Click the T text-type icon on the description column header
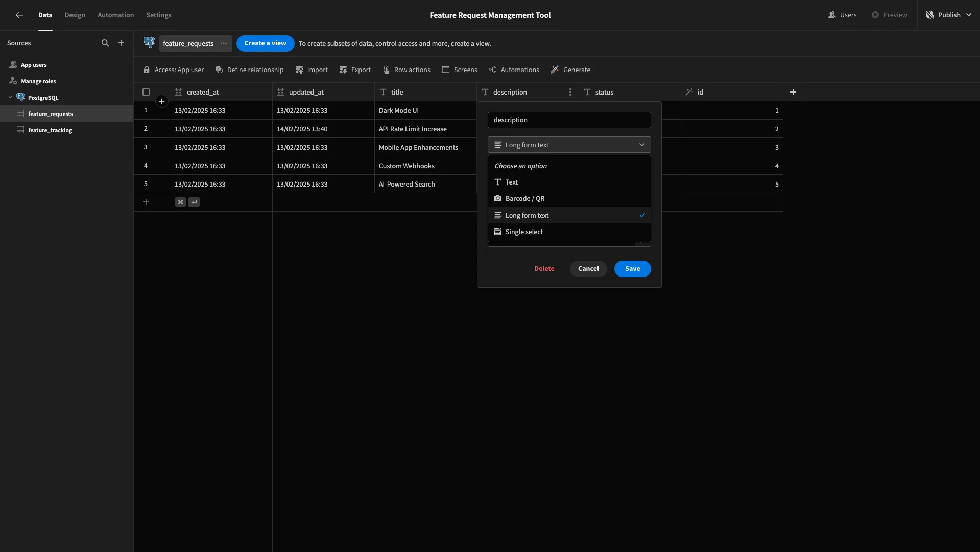Image resolution: width=980 pixels, height=552 pixels. (x=485, y=93)
